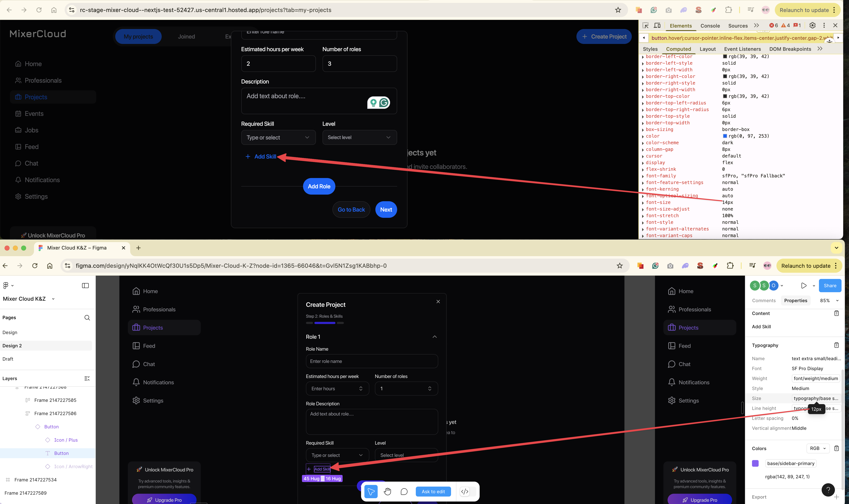Open the RGB color format dropdown

[818, 448]
